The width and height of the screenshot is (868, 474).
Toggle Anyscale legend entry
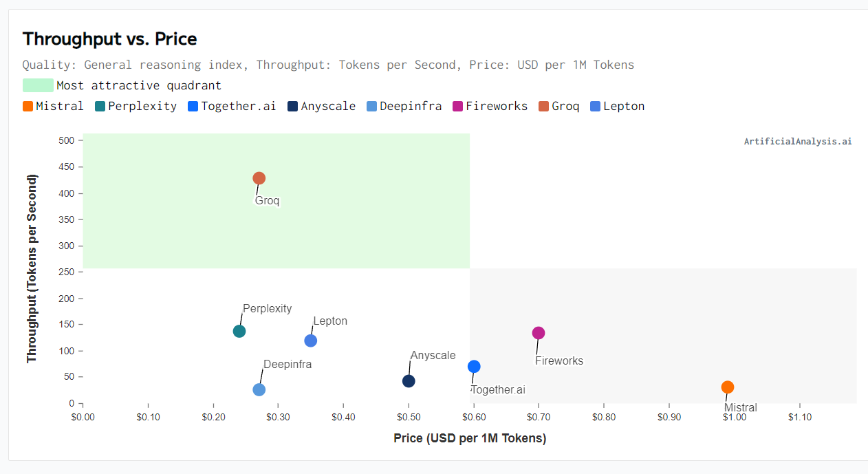click(x=322, y=106)
